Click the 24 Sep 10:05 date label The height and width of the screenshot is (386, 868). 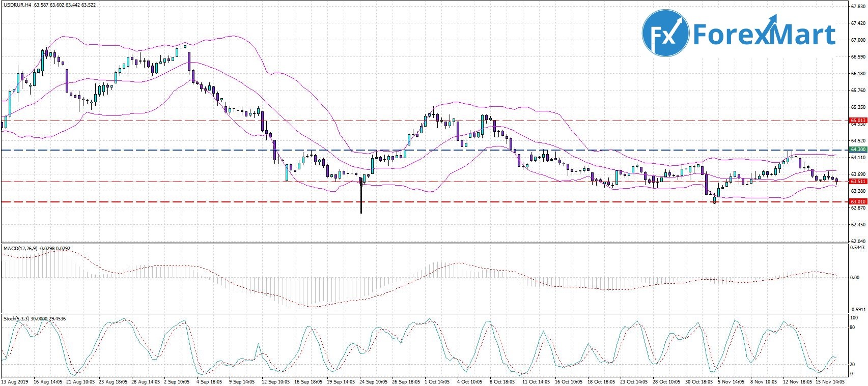(372, 381)
